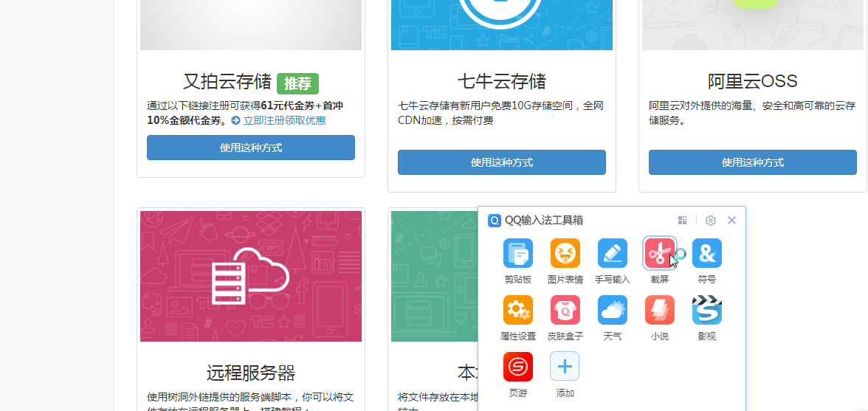The height and width of the screenshot is (411, 868).
Task: Use 阿里云OSS method button
Action: coord(753,162)
